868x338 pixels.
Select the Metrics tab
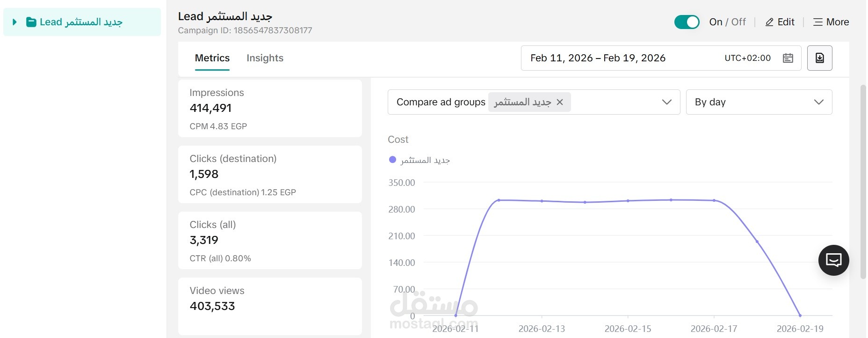coord(212,58)
